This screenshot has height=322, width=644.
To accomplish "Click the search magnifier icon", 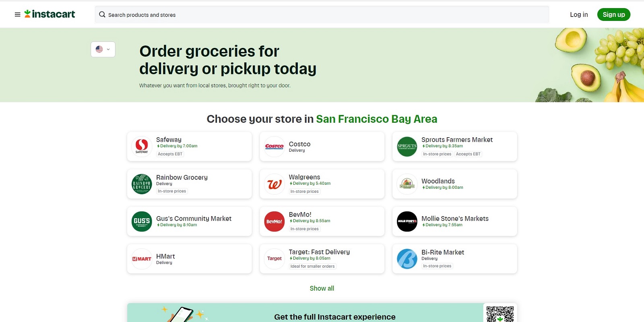I will point(102,14).
